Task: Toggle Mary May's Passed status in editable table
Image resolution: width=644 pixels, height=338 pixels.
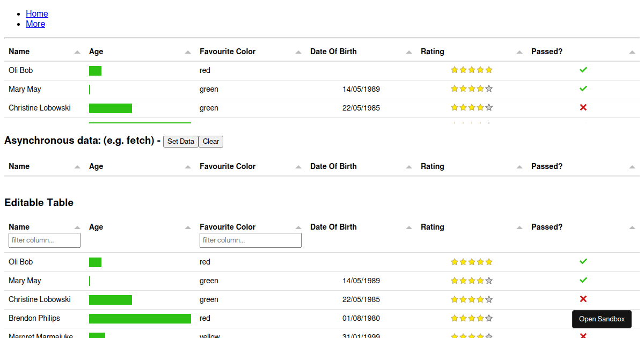Action: click(583, 281)
